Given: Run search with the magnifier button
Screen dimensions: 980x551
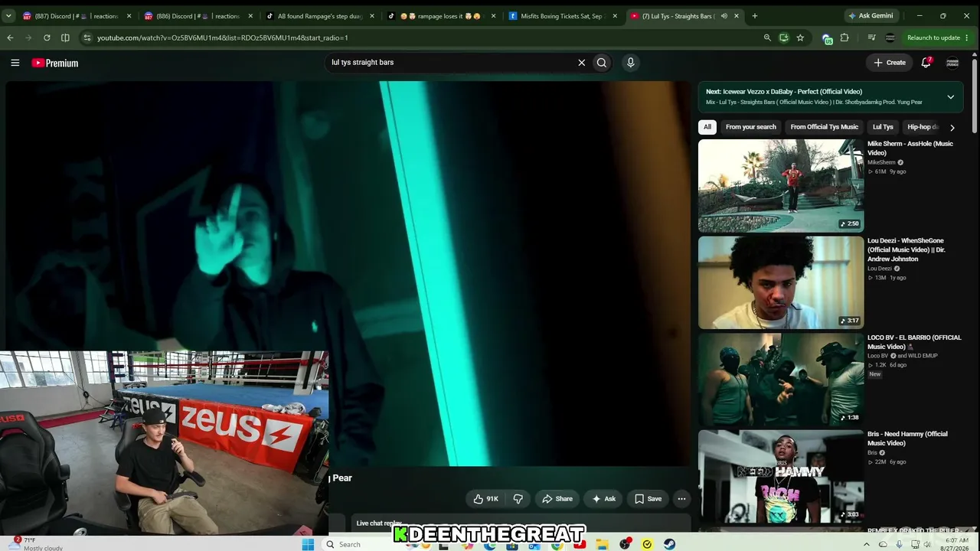Looking at the screenshot, I should (602, 63).
